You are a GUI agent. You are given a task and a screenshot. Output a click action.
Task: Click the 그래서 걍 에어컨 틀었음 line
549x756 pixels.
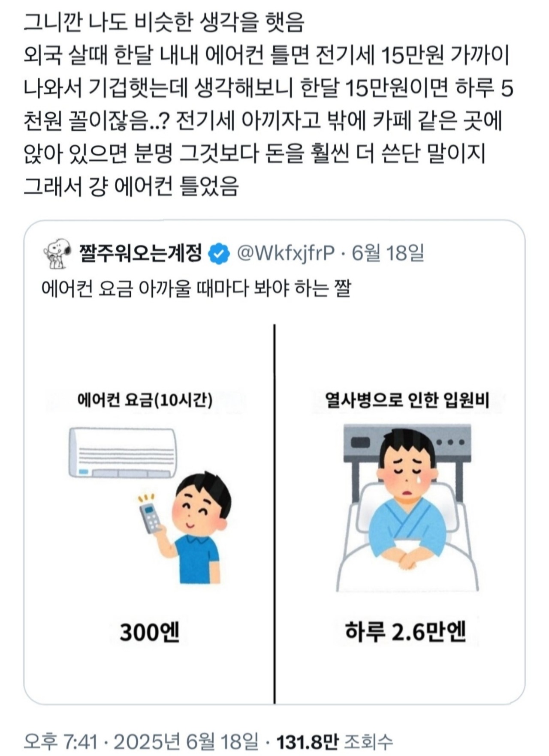click(131, 186)
